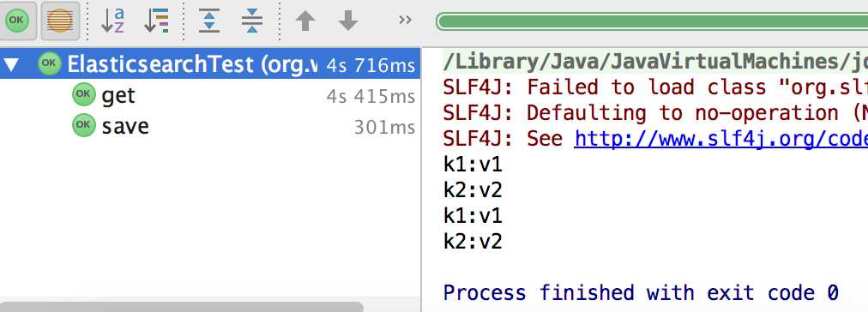
Task: Select the save test
Action: tap(210, 127)
